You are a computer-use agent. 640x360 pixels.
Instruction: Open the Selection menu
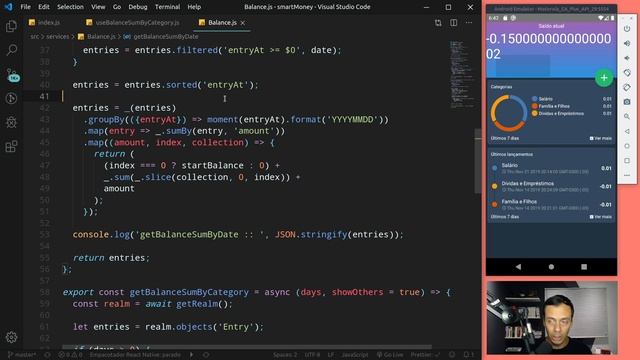click(x=70, y=7)
